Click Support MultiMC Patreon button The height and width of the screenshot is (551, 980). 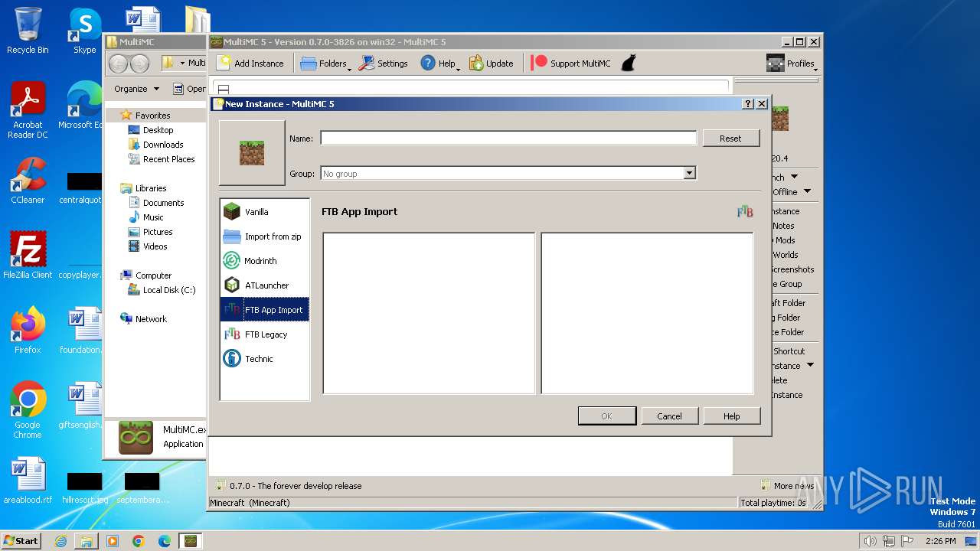pyautogui.click(x=571, y=64)
